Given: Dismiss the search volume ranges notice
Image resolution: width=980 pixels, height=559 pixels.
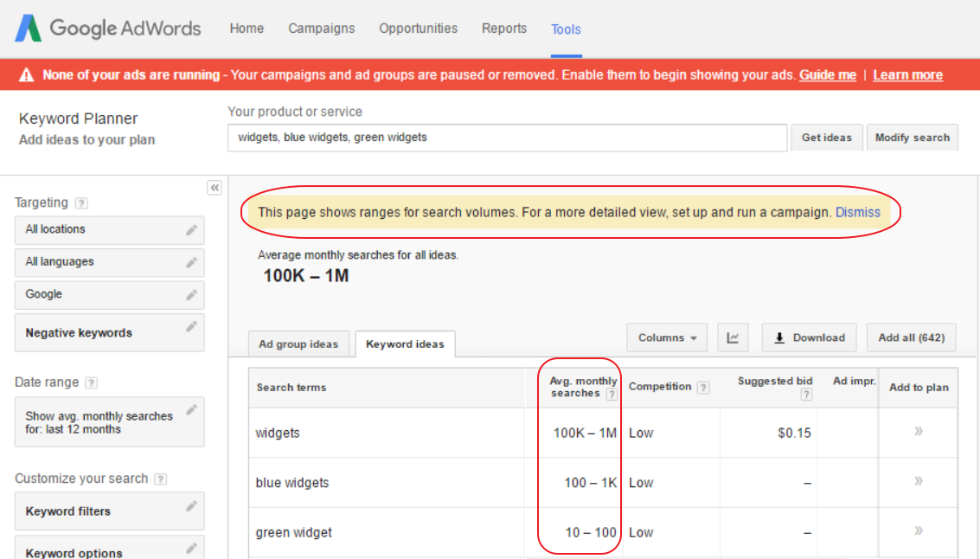Looking at the screenshot, I should (857, 211).
